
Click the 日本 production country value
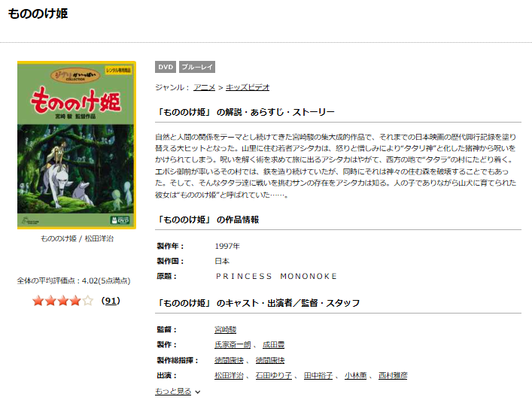(222, 261)
